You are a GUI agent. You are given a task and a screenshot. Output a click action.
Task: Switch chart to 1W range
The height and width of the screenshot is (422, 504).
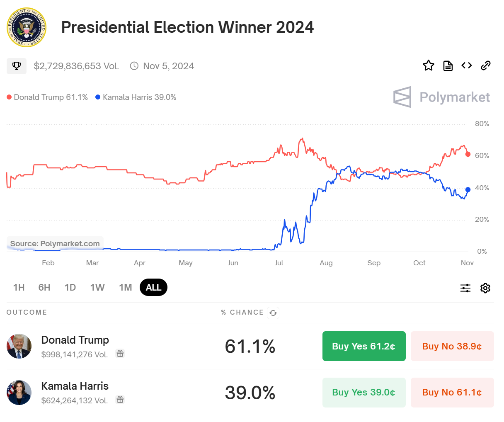97,288
